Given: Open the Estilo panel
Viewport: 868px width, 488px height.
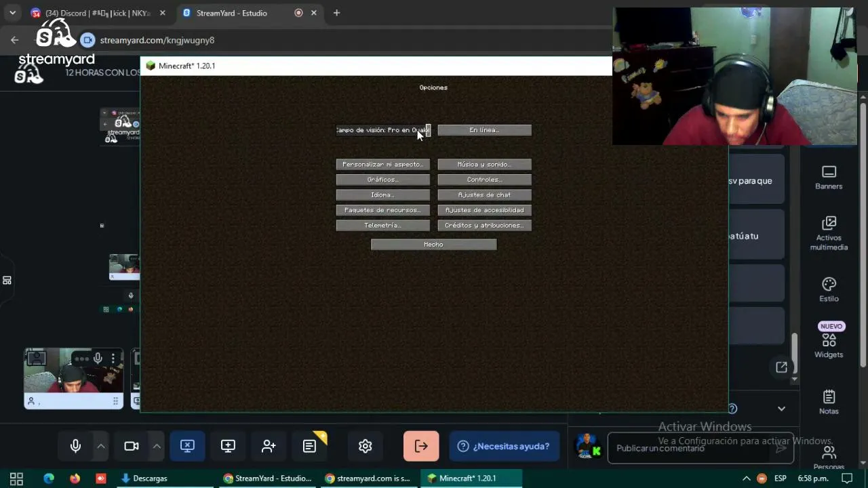Looking at the screenshot, I should click(829, 289).
